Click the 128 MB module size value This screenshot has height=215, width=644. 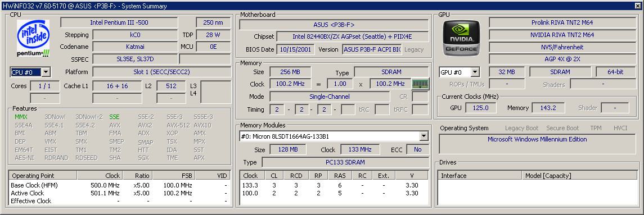click(x=289, y=149)
